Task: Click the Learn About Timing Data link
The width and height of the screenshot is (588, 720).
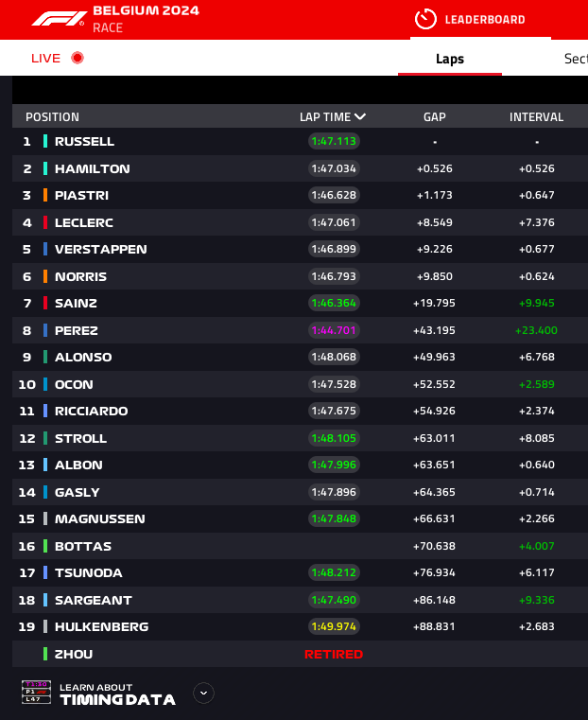Action: tap(117, 694)
